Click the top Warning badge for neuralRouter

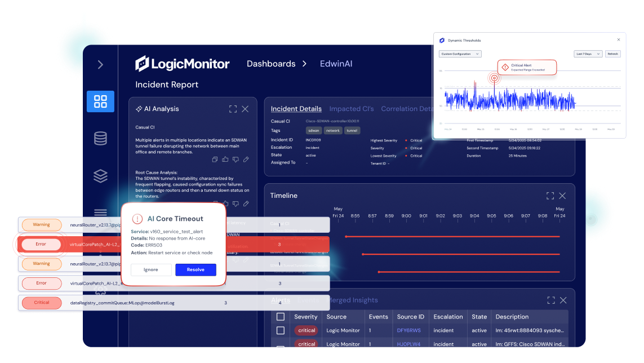point(42,225)
